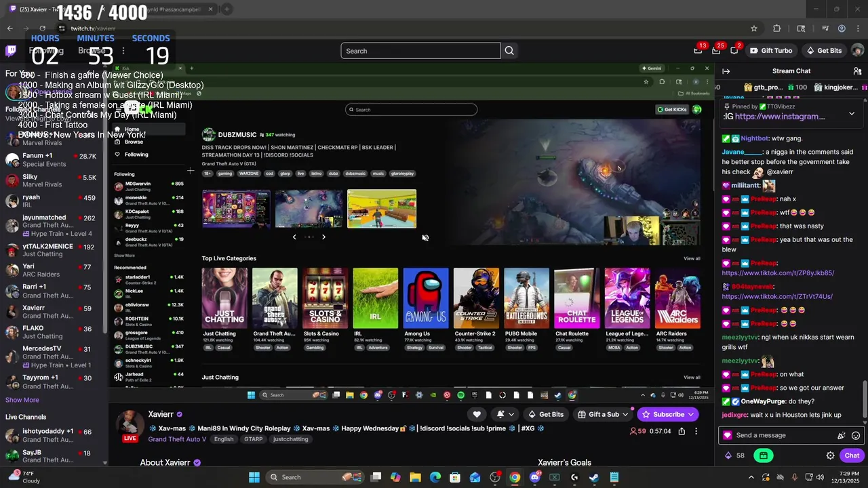The image size is (868, 488).
Task: Open notifications inbox with 25 badge
Action: tap(716, 51)
